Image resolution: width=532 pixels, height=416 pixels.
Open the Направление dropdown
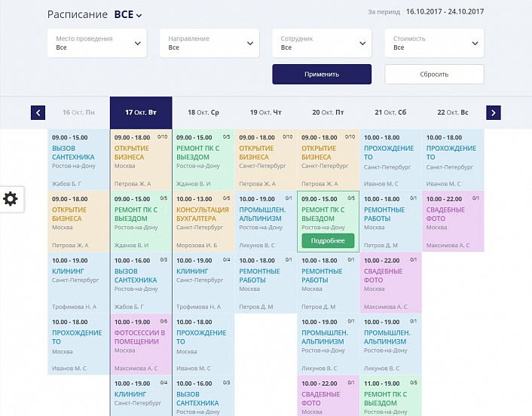(209, 43)
